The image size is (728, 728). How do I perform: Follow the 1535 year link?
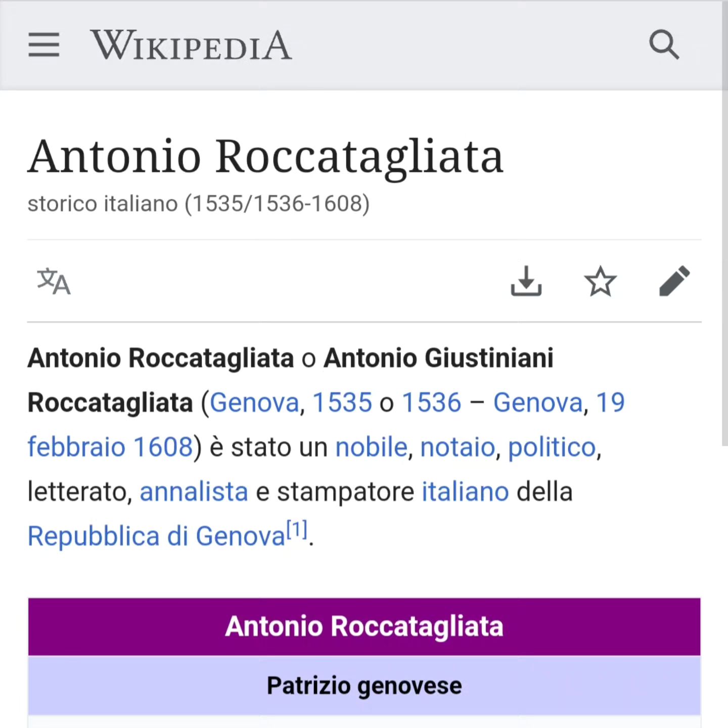point(342,403)
